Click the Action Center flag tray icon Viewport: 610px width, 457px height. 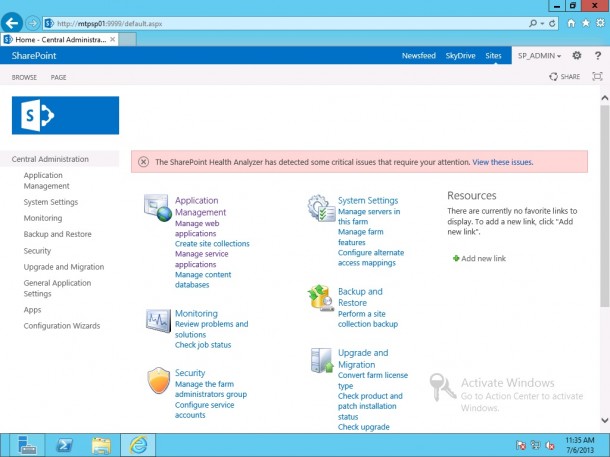(x=521, y=445)
